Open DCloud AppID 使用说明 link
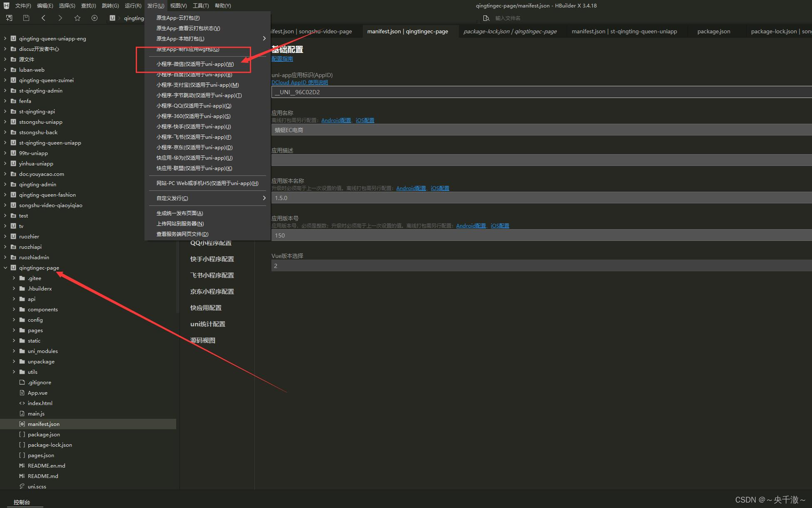Viewport: 812px width, 508px height. pos(300,83)
